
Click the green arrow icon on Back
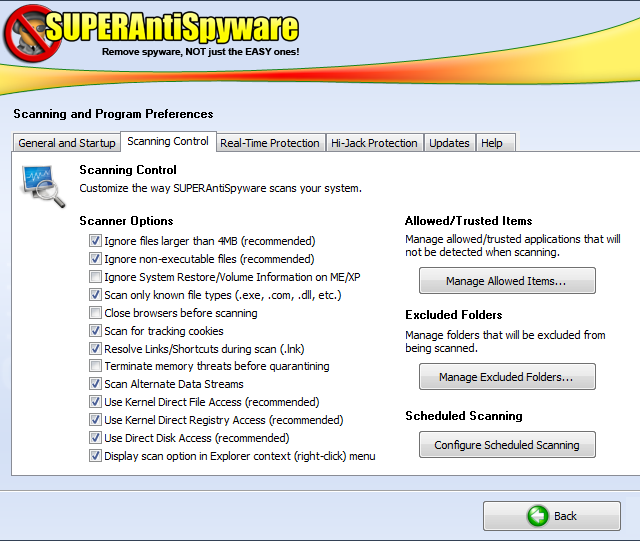point(540,516)
